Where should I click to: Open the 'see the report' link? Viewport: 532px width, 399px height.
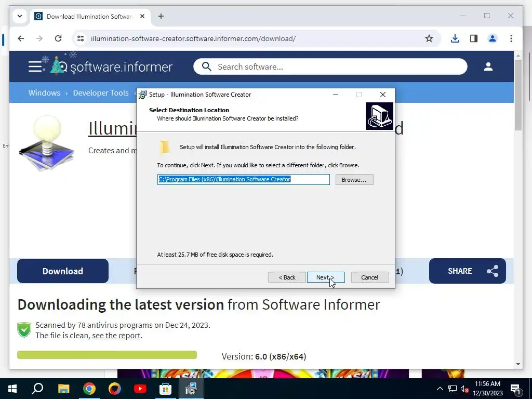tap(116, 336)
